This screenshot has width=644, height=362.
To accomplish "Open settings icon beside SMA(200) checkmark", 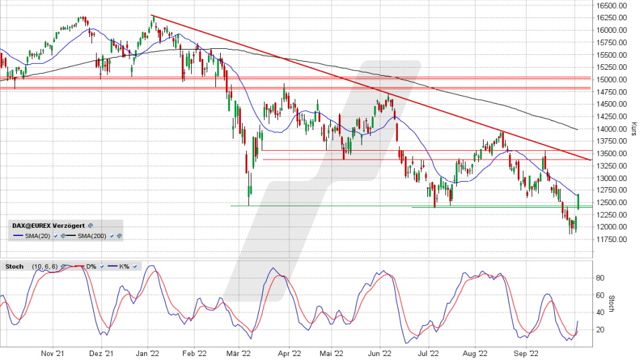I will pyautogui.click(x=119, y=236).
